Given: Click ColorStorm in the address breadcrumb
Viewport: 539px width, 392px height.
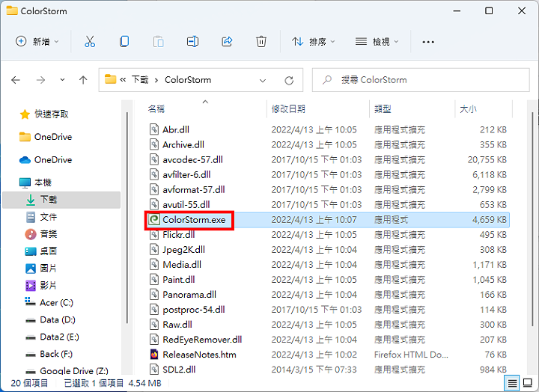Looking at the screenshot, I should tap(188, 80).
